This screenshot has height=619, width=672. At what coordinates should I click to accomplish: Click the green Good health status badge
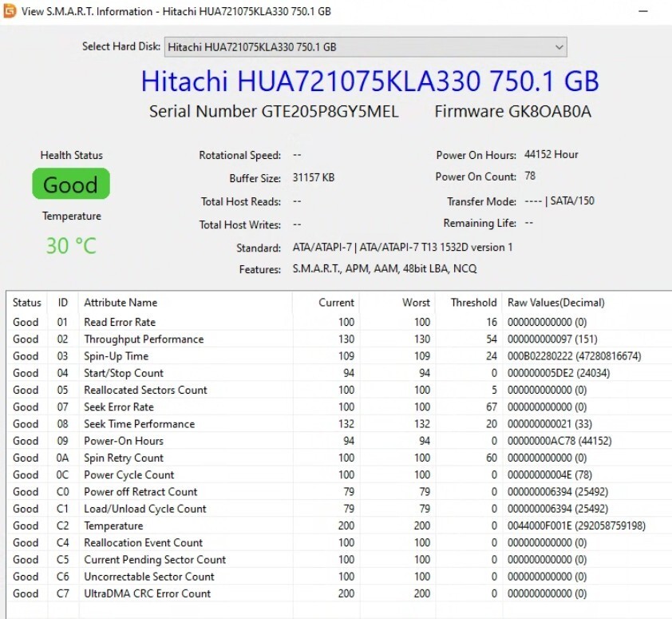tap(71, 184)
